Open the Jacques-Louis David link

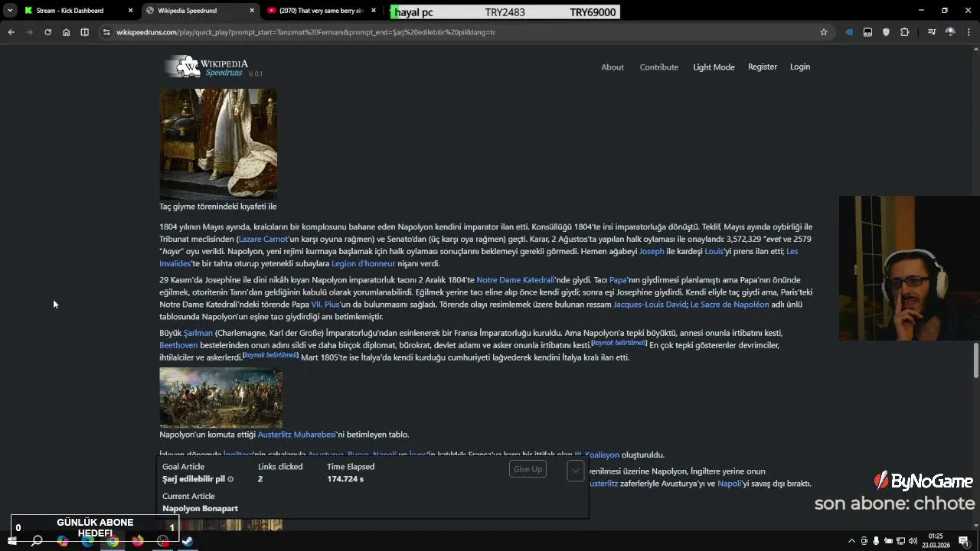[x=650, y=305]
